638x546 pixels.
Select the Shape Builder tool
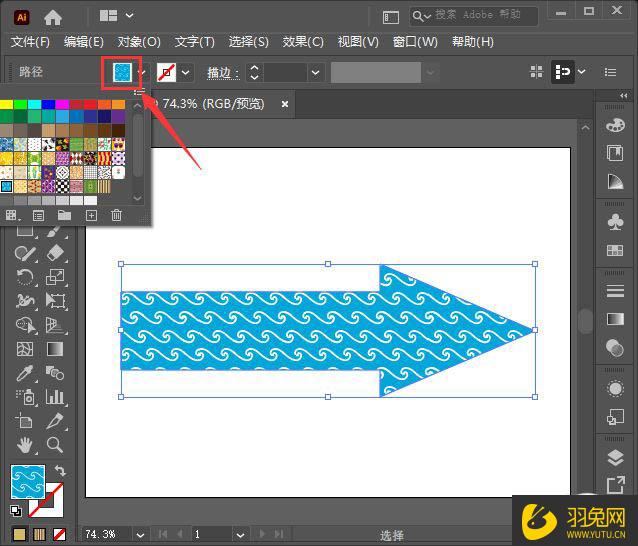tap(26, 325)
